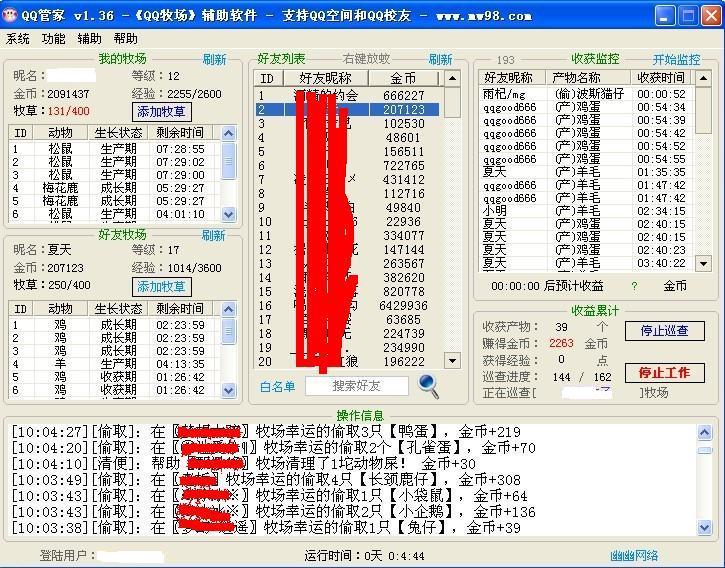The height and width of the screenshot is (568, 725).
Task: Refresh 好友牧场 panel via 刷新 link
Action: coord(214,235)
